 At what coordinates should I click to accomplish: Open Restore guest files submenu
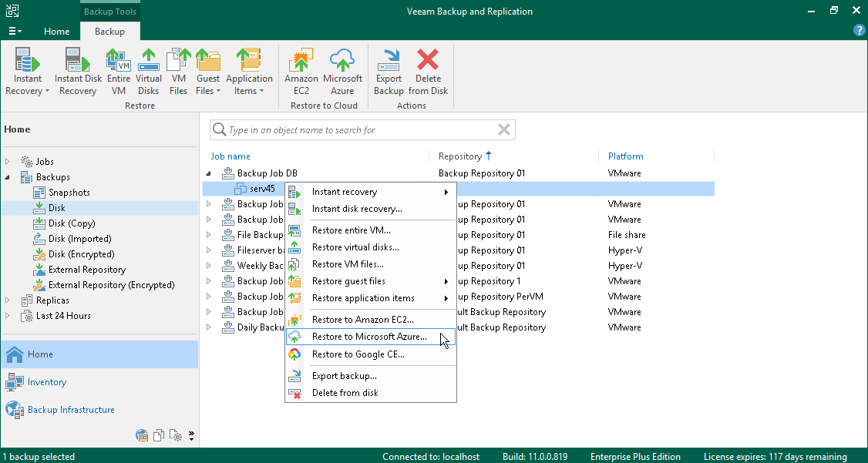370,281
